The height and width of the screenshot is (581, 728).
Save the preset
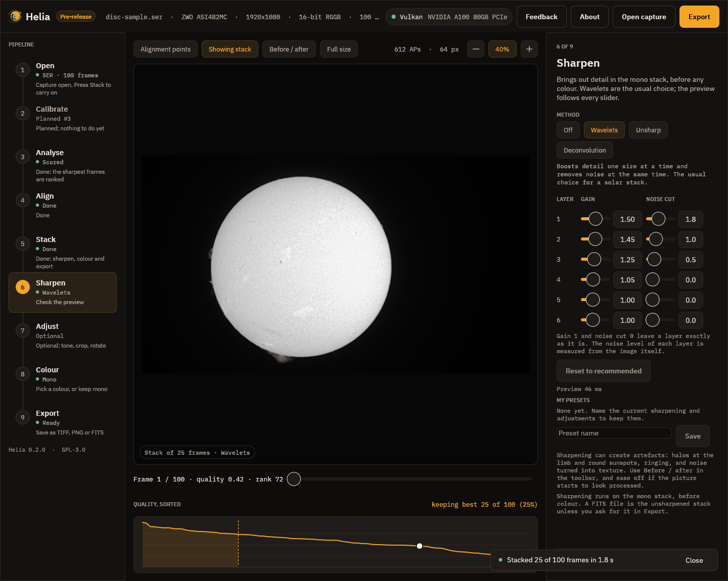pyautogui.click(x=693, y=436)
